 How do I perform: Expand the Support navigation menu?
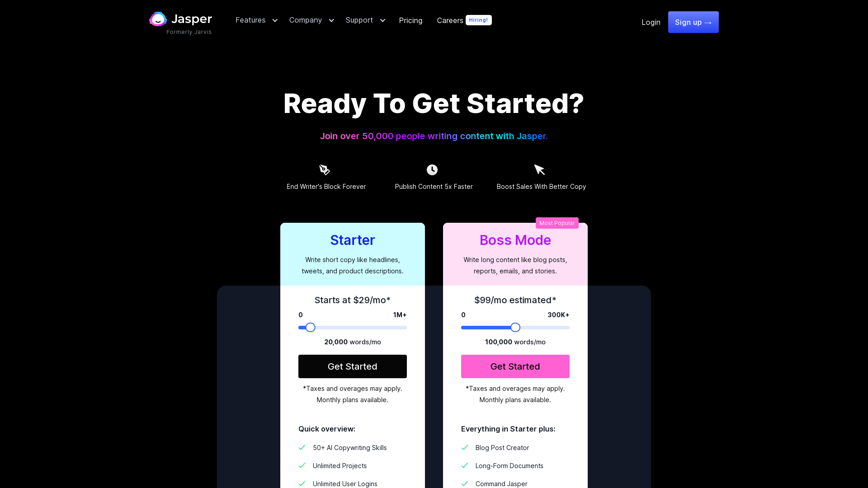(x=365, y=20)
